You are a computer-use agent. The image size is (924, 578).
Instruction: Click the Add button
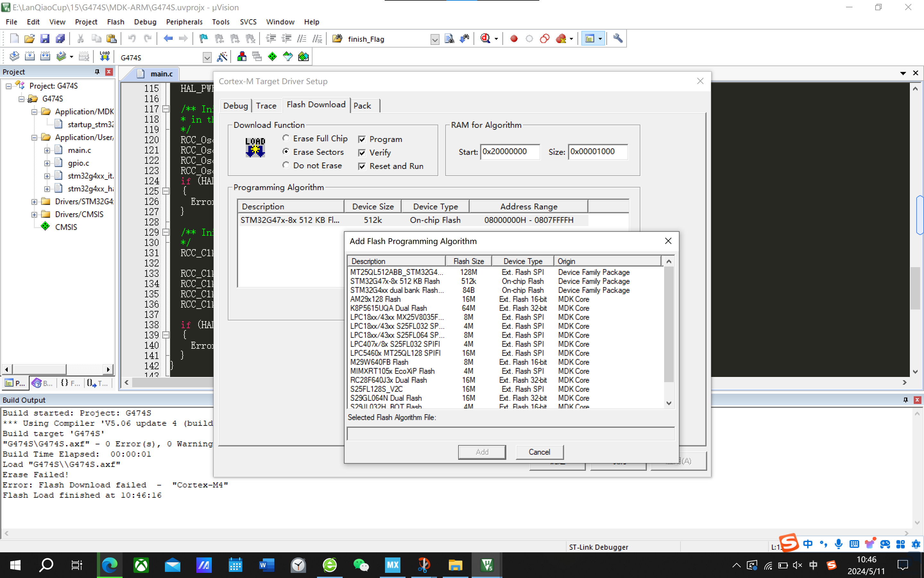coord(482,452)
